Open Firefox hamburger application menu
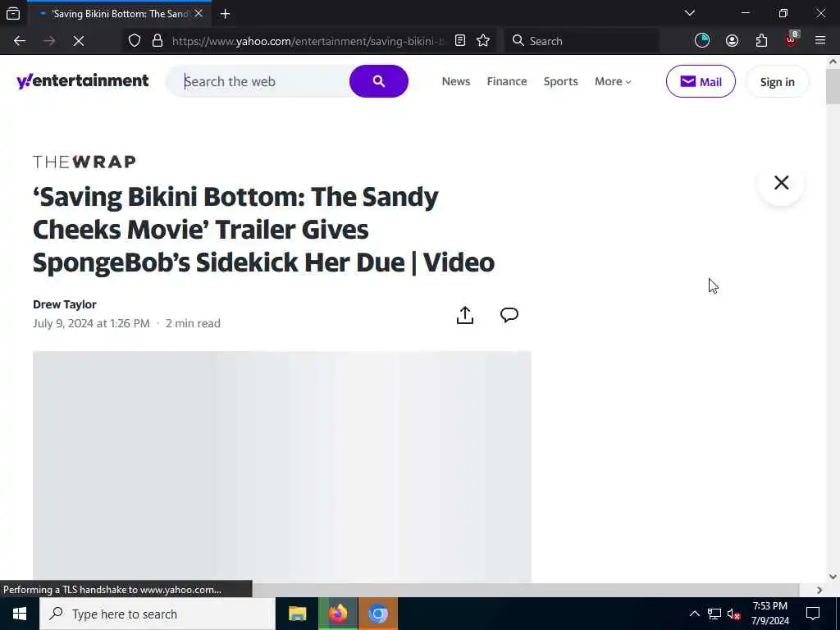The image size is (840, 630). (820, 41)
